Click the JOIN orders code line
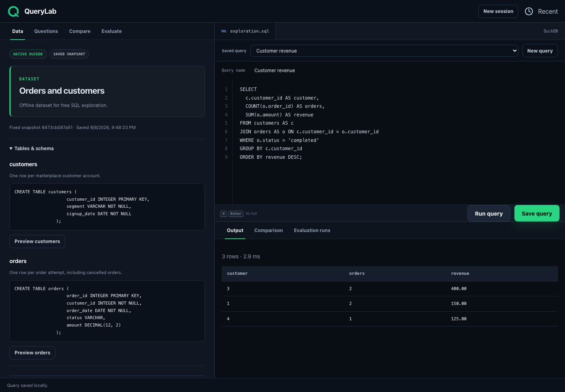Viewport: 565px width, 392px height. (309, 132)
